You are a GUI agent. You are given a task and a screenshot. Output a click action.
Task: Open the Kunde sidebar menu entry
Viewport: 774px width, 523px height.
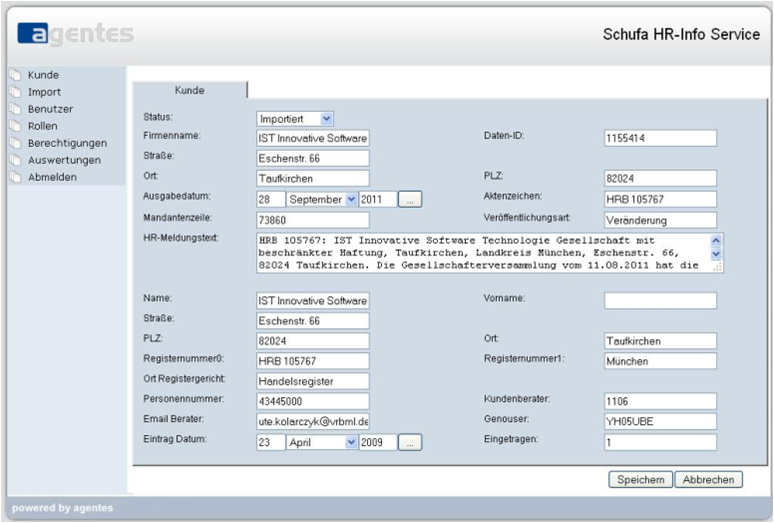[43, 75]
